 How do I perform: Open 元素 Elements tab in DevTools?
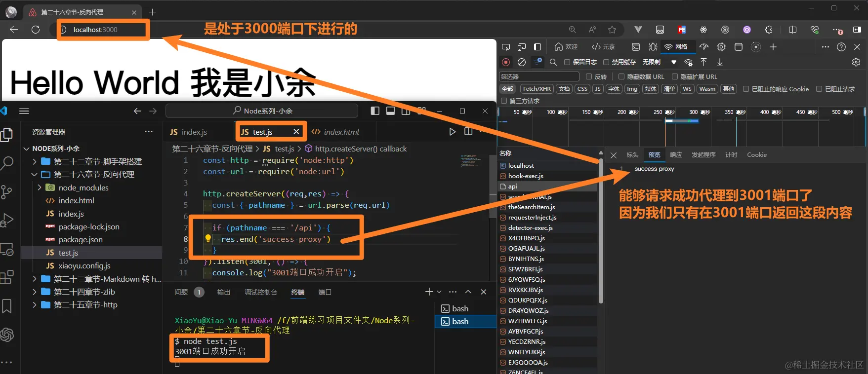pos(603,47)
